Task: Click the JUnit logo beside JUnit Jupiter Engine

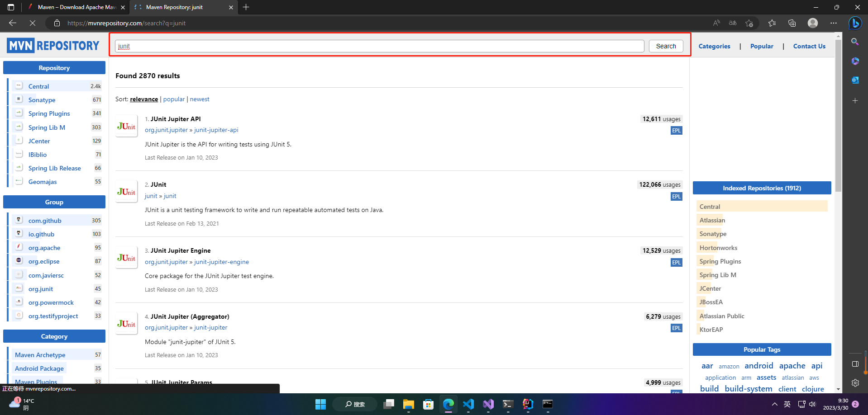Action: pos(126,258)
